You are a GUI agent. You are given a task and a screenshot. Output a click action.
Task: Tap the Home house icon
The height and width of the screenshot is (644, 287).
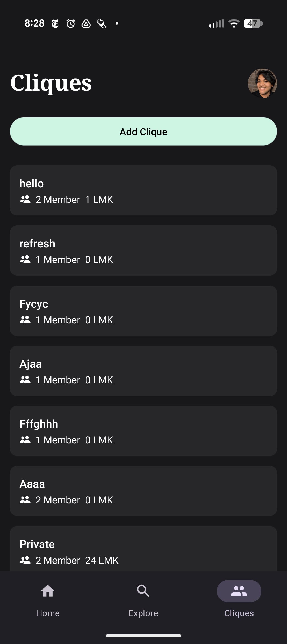[x=48, y=591]
